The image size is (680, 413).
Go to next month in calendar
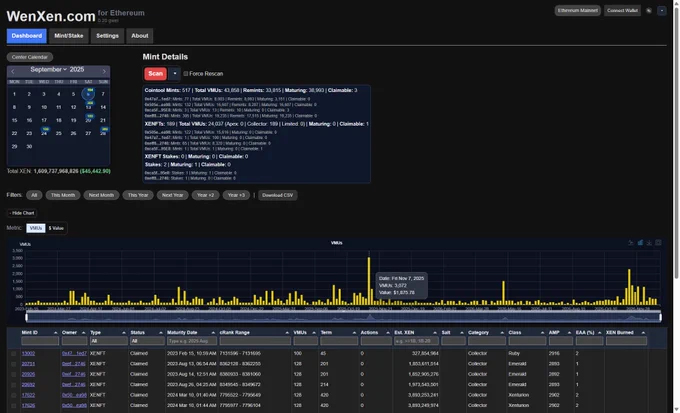(x=104, y=71)
